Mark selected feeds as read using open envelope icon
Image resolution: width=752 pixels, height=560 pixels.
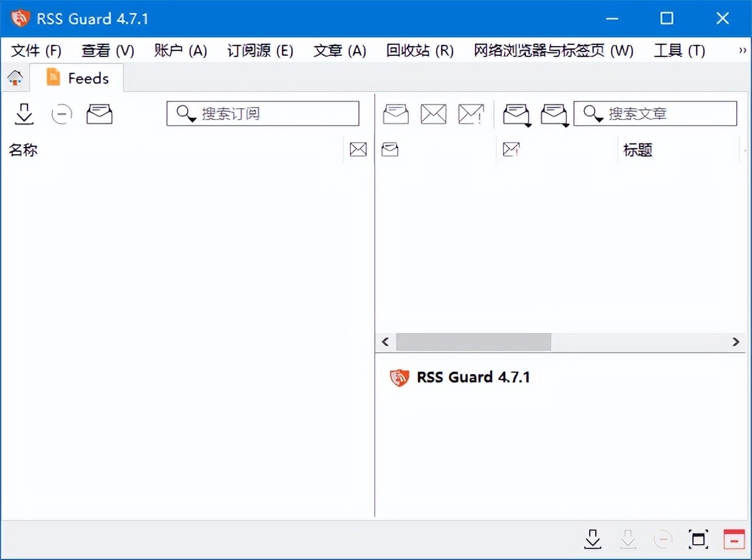tap(100, 114)
